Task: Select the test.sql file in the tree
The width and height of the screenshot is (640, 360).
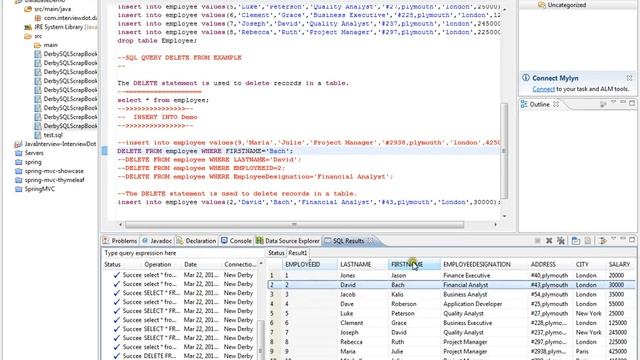Action: click(53, 135)
